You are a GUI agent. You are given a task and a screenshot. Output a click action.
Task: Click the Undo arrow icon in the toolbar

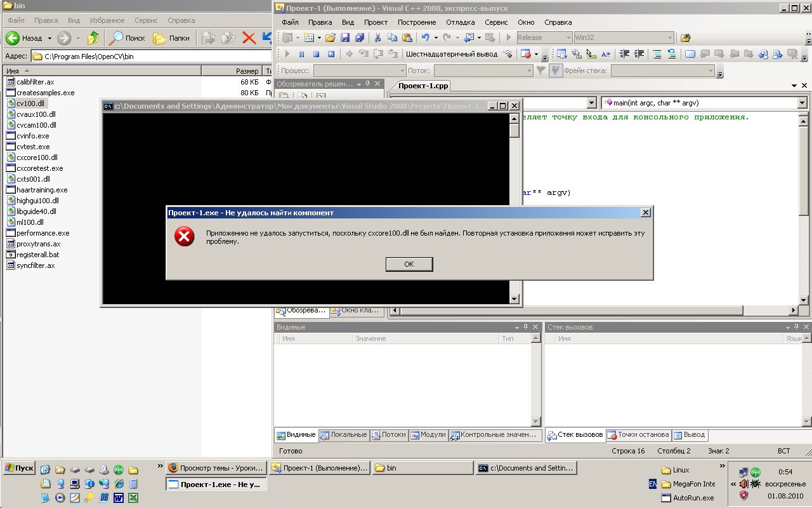[x=426, y=38]
